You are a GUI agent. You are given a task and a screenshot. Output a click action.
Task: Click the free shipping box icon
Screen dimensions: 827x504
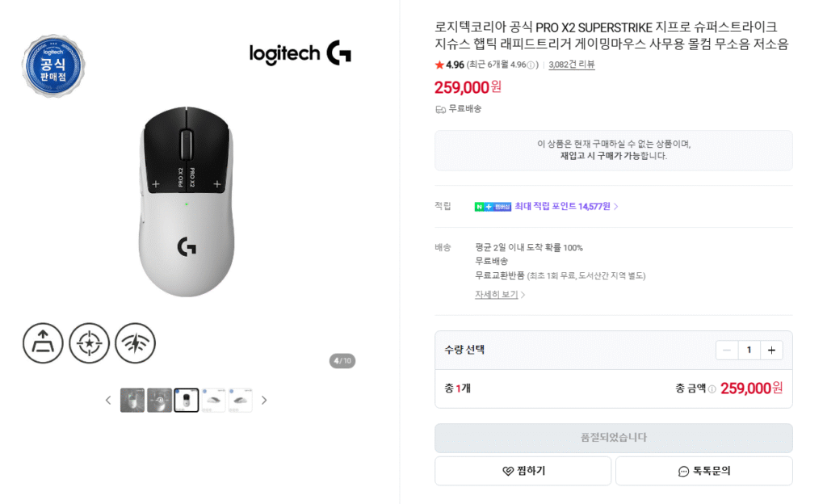[x=439, y=109]
